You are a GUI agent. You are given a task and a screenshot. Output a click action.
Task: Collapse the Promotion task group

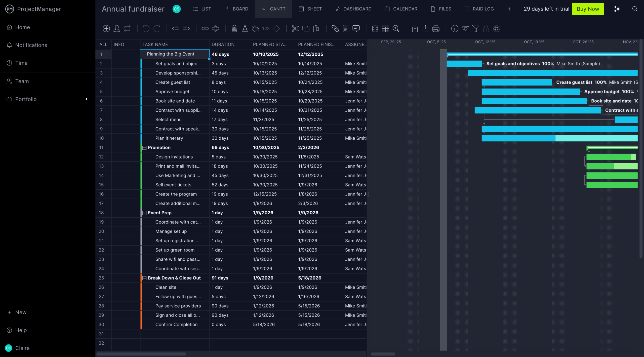click(144, 147)
